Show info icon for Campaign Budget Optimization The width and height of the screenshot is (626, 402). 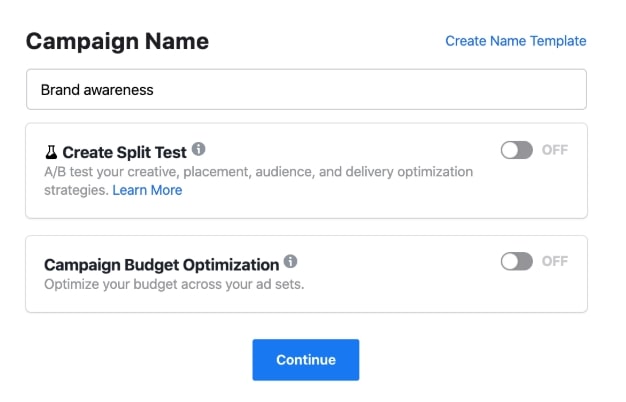coord(290,261)
